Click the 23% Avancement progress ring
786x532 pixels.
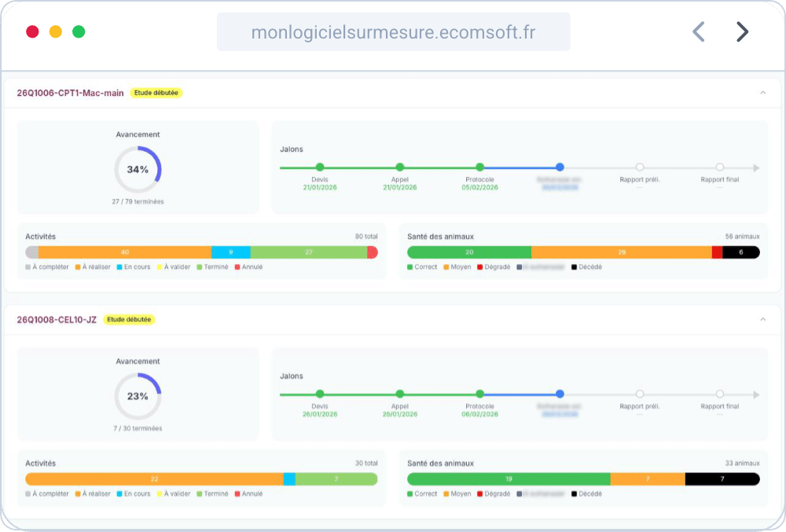[138, 396]
